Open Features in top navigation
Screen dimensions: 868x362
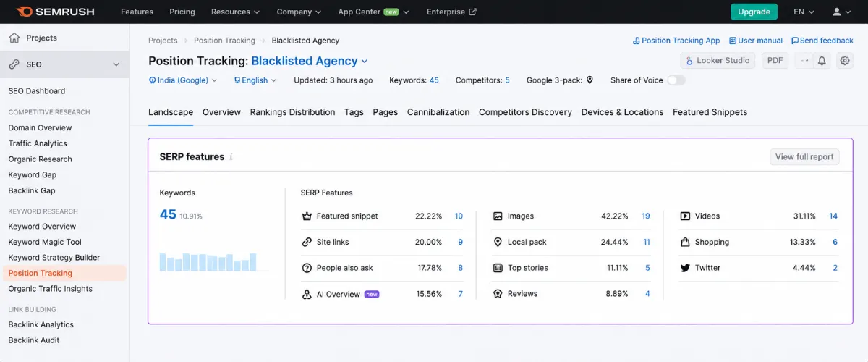pyautogui.click(x=137, y=12)
